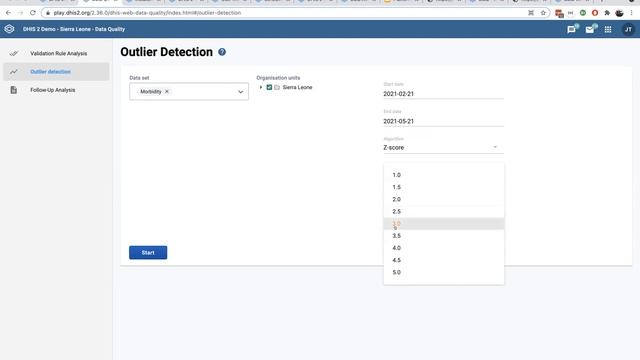Select threshold 4.5 from the list
Screen dimensions: 640x360
point(444,260)
